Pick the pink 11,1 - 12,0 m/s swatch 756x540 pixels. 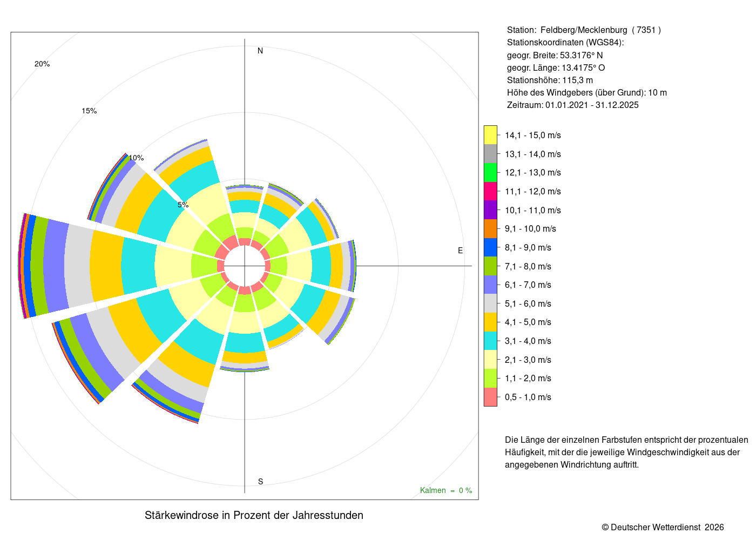point(490,191)
